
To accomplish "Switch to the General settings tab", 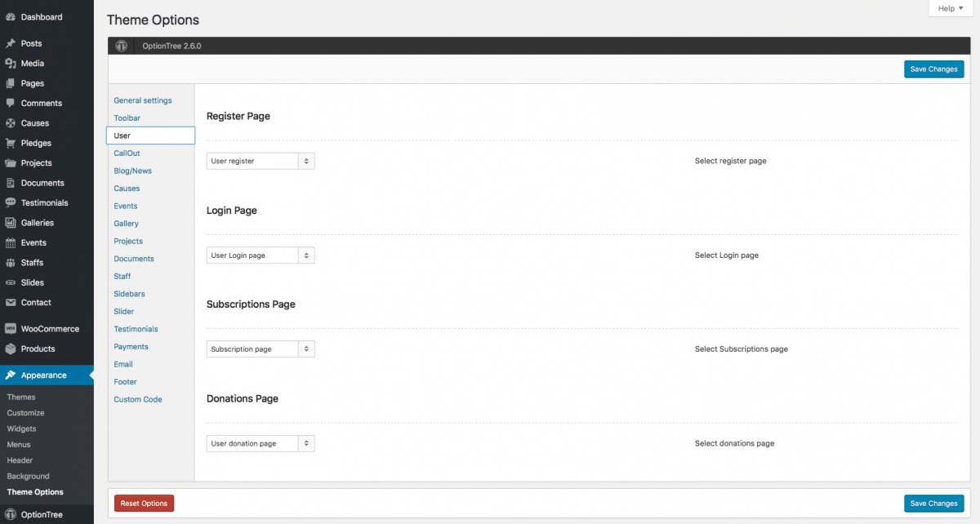I will [143, 100].
